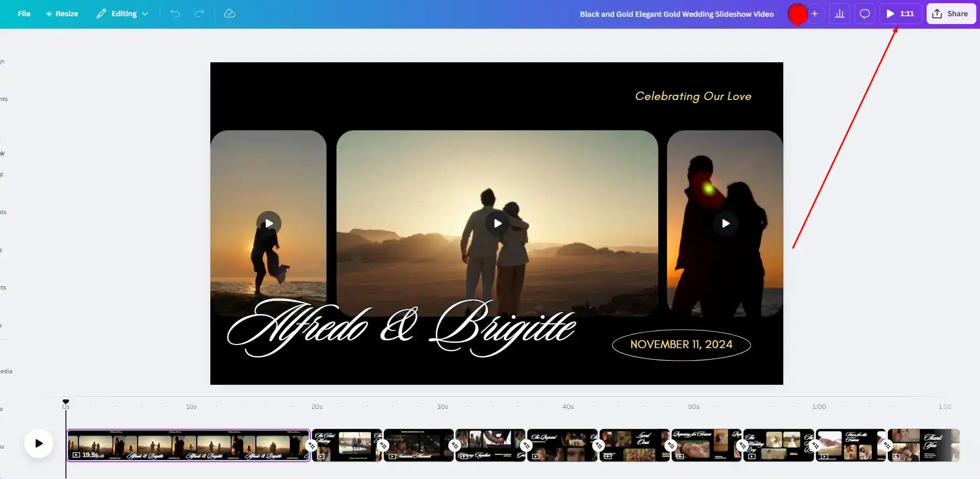Select the 'Thank You' final clip
This screenshot has width=980, height=479.
[x=923, y=445]
